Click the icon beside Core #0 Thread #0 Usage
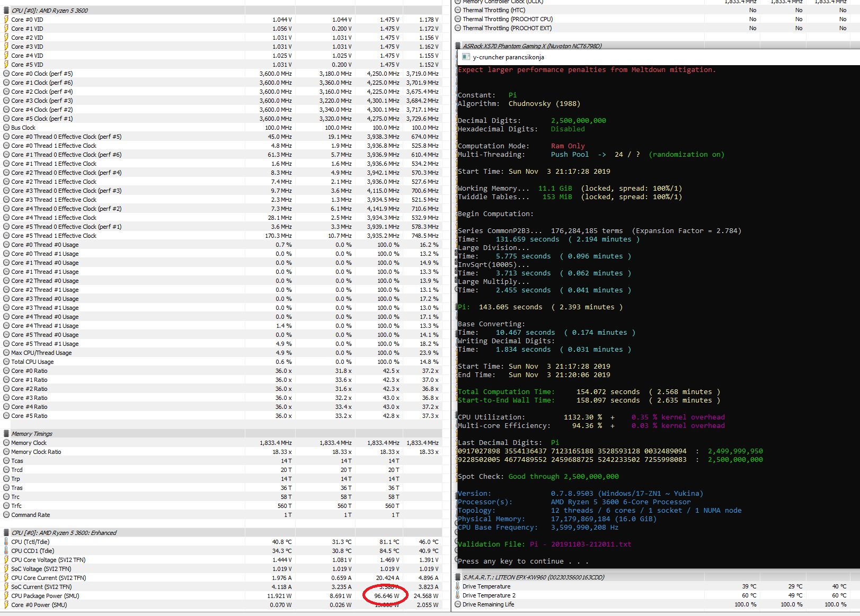Image resolution: width=860 pixels, height=616 pixels. click(x=6, y=245)
